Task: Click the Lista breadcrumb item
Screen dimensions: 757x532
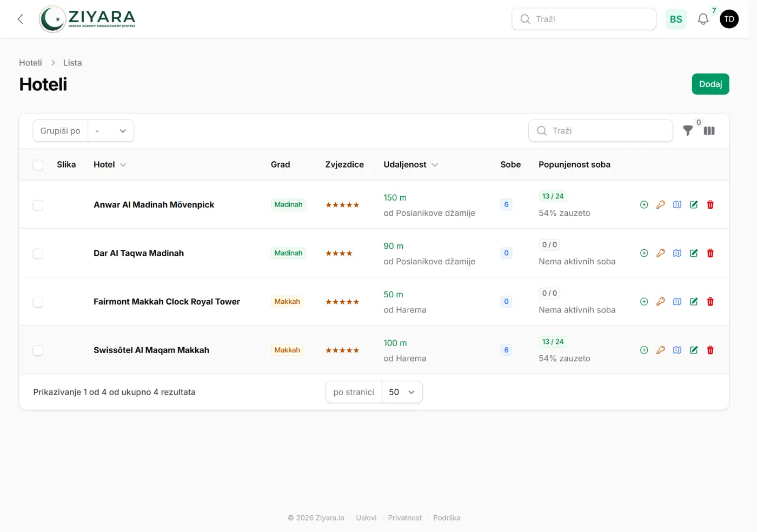Action: coord(72,63)
